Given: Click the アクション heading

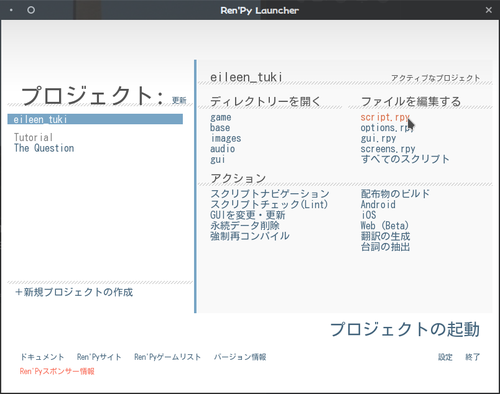Looking at the screenshot, I should tap(238, 178).
